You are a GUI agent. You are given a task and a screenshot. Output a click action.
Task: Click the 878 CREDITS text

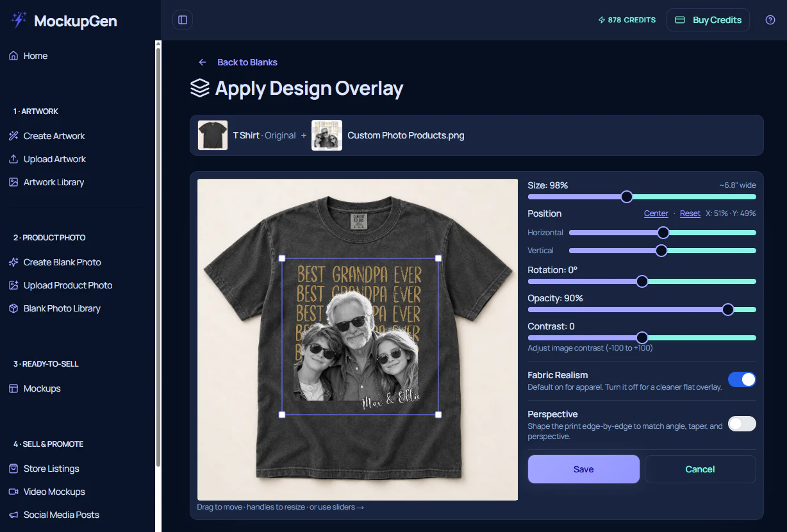coord(632,20)
